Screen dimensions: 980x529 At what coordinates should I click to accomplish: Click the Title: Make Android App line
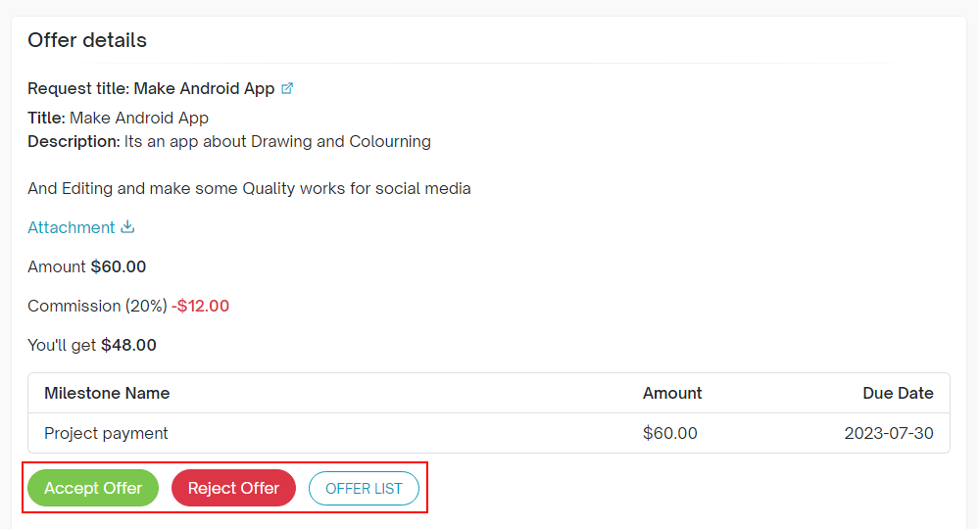pos(119,118)
